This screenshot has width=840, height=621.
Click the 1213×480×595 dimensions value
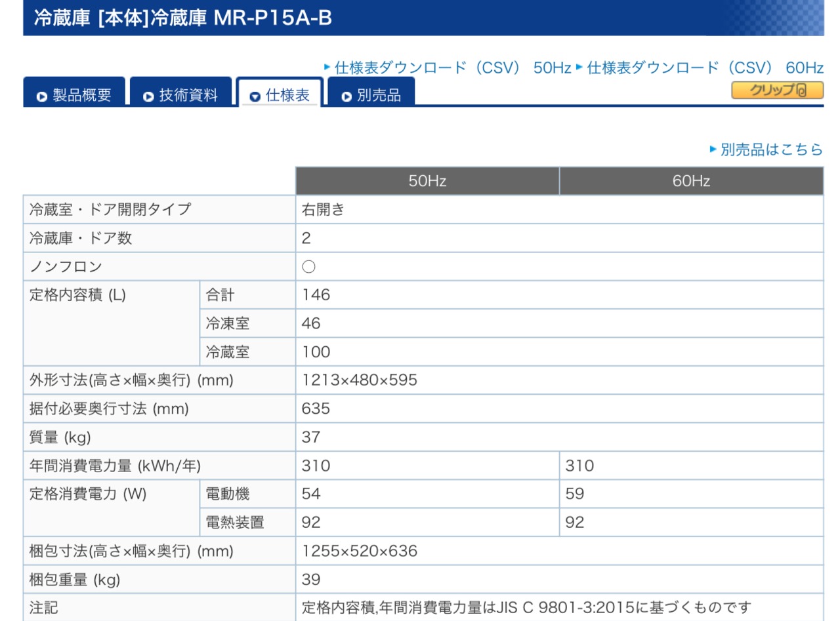(359, 380)
